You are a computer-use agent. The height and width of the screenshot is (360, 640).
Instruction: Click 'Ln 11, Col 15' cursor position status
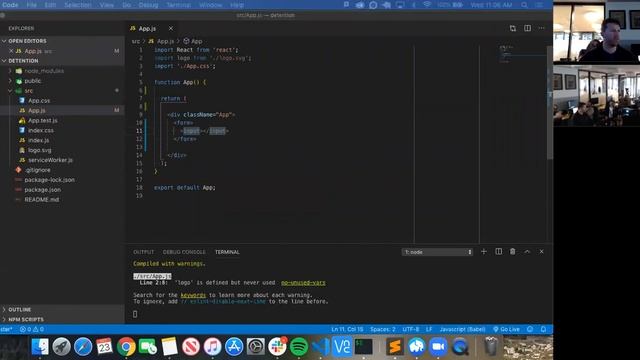tap(347, 329)
